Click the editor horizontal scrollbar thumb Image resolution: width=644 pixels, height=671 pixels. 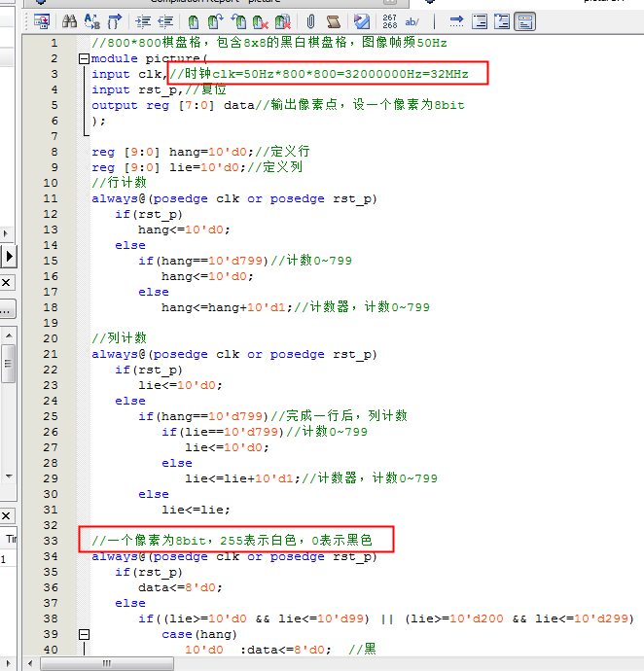pos(107,664)
